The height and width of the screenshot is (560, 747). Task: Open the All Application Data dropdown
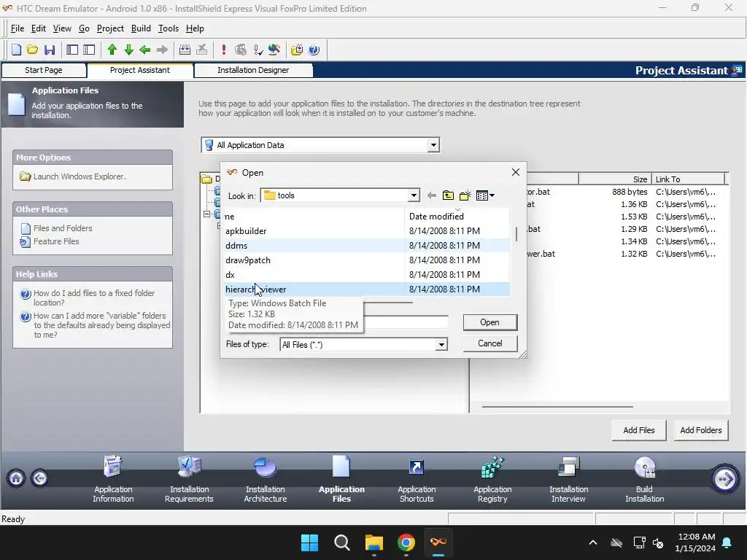433,145
